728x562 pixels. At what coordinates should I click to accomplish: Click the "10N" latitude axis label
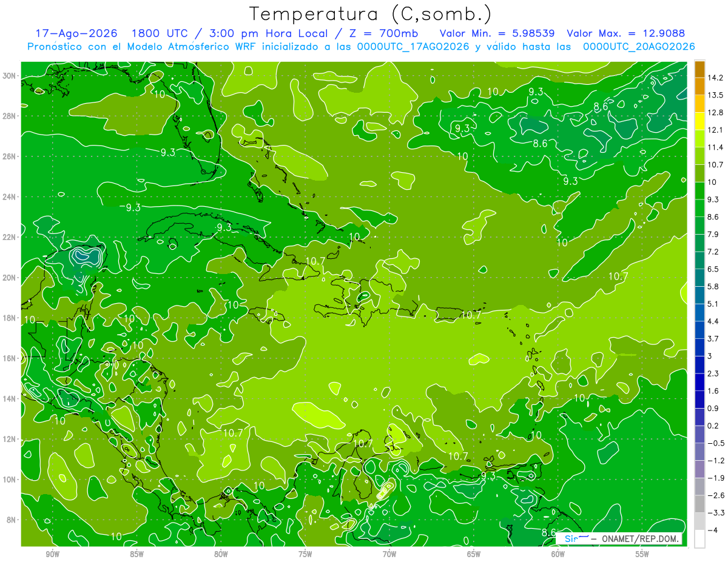[x=10, y=480]
